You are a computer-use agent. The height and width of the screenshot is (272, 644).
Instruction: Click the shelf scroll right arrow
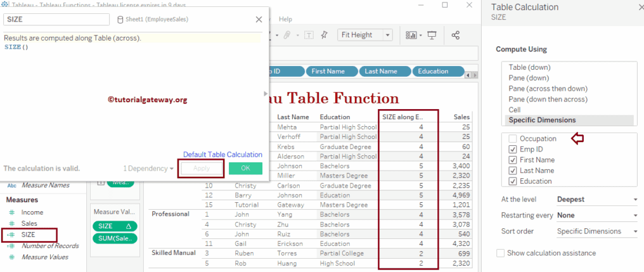pos(475,75)
